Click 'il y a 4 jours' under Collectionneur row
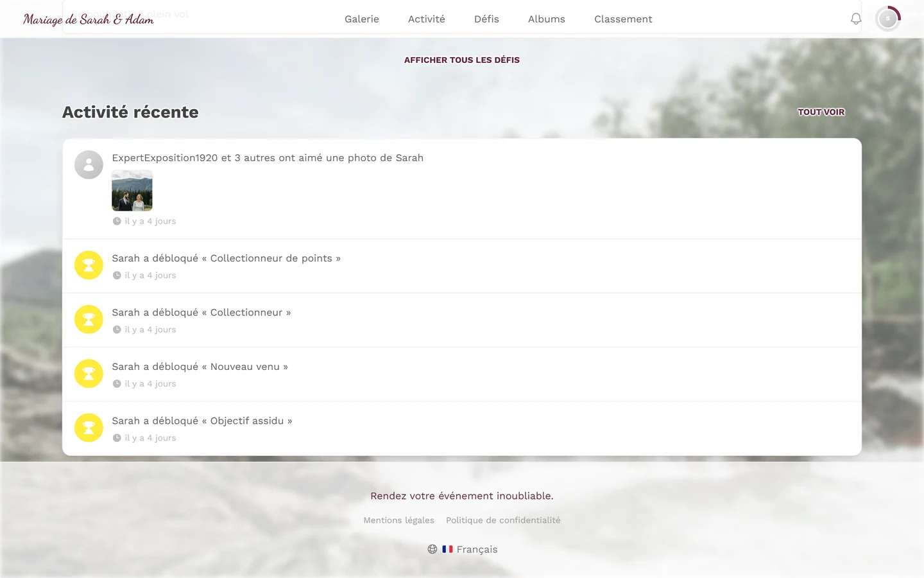The image size is (924, 578). pyautogui.click(x=150, y=329)
